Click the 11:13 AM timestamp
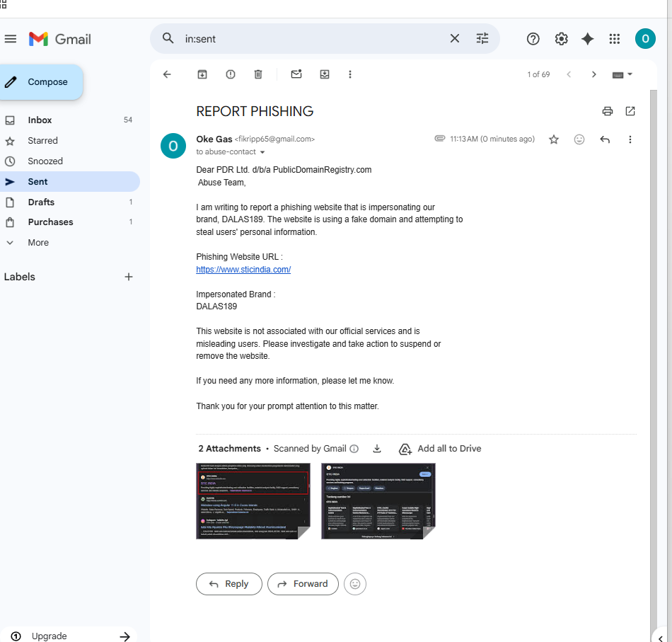The image size is (672, 642). (492, 139)
